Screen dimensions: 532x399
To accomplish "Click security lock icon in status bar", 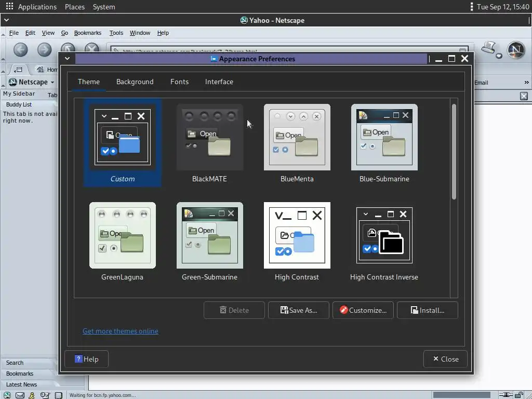I will tap(519, 395).
